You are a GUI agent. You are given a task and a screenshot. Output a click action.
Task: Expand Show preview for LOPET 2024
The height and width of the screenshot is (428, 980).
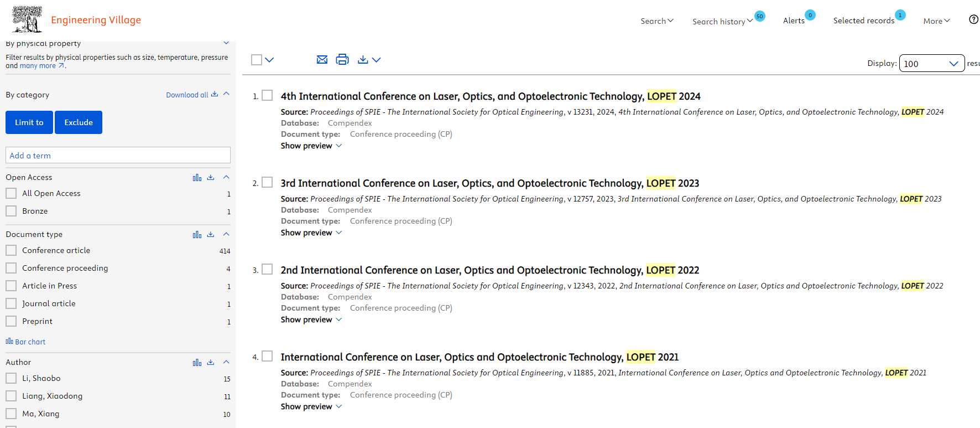311,146
